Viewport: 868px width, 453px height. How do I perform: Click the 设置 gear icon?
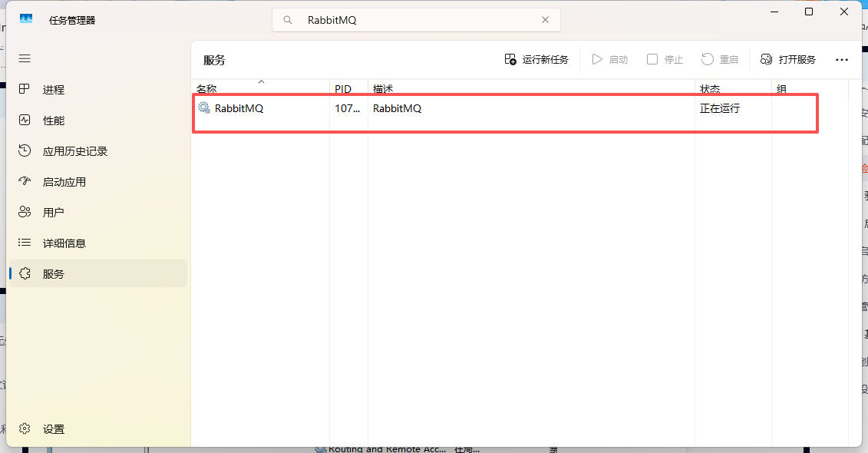coord(25,428)
